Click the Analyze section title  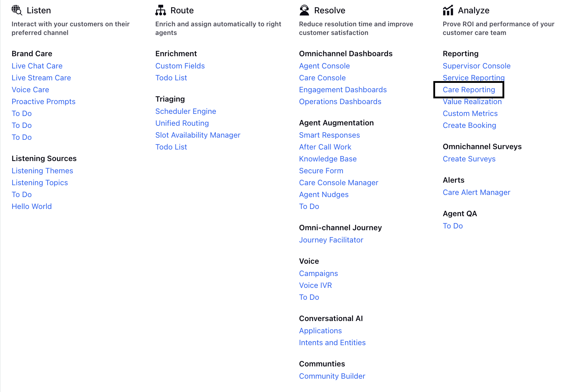(474, 10)
